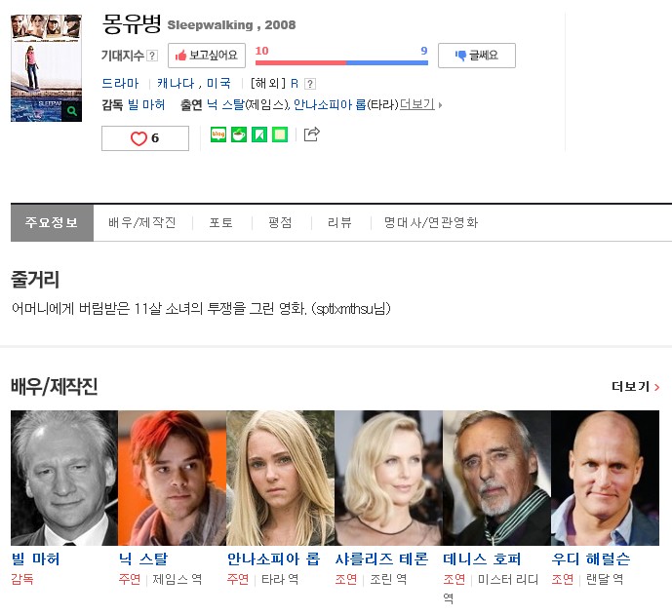Switch to the 포토 tab
The width and height of the screenshot is (672, 616).
coord(221,223)
